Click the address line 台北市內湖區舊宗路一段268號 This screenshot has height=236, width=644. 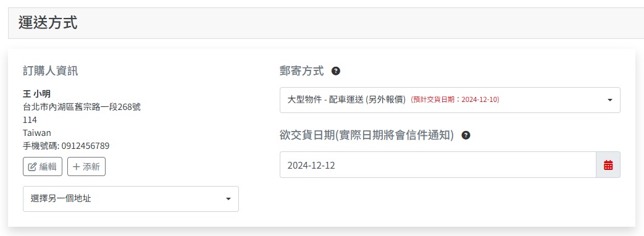click(82, 107)
